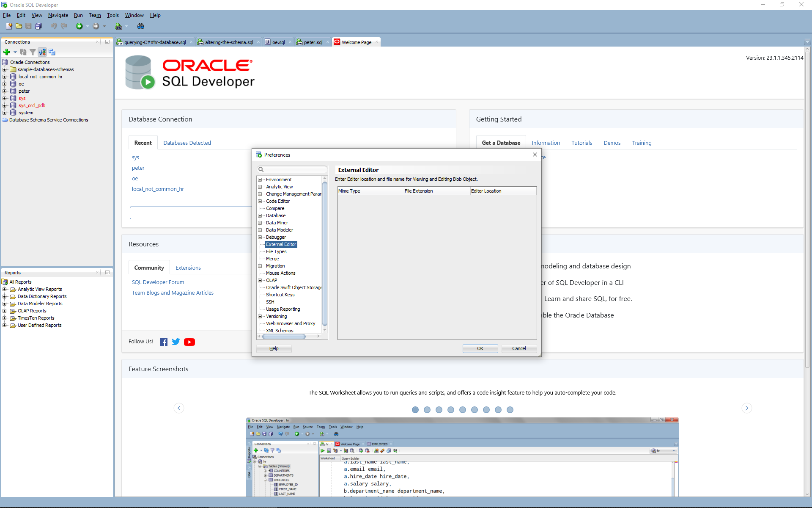
Task: Minimize the Reports panel
Action: point(107,273)
